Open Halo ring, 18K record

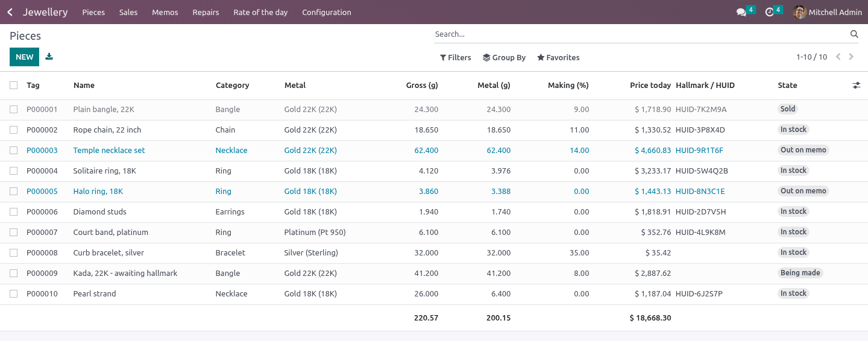[98, 192]
